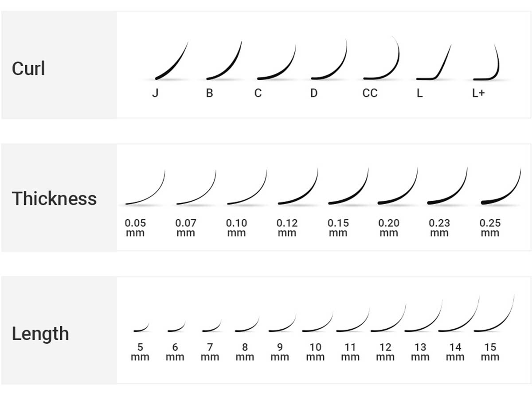Select the L+ curl lash shape

(487, 62)
